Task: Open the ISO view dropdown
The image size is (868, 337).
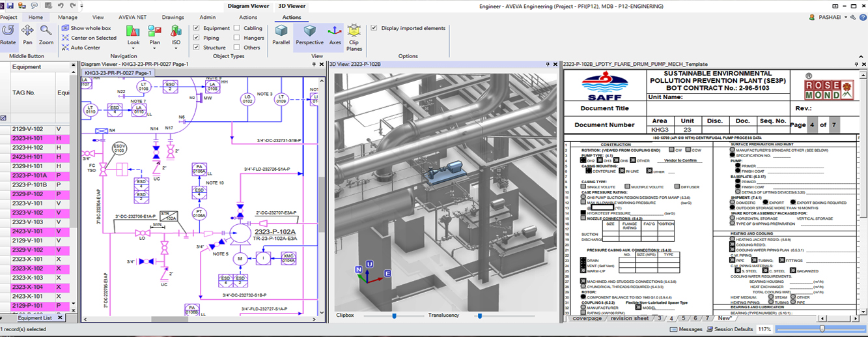Action: click(x=176, y=42)
